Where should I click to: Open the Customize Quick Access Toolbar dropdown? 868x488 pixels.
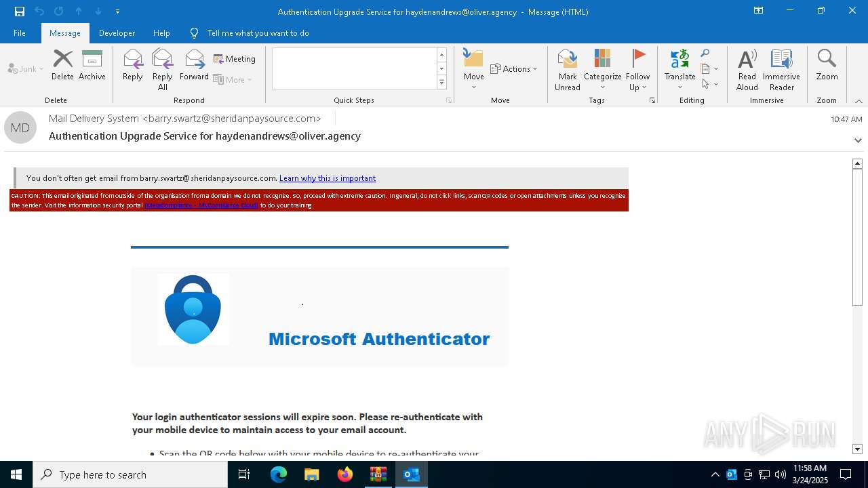[118, 12]
